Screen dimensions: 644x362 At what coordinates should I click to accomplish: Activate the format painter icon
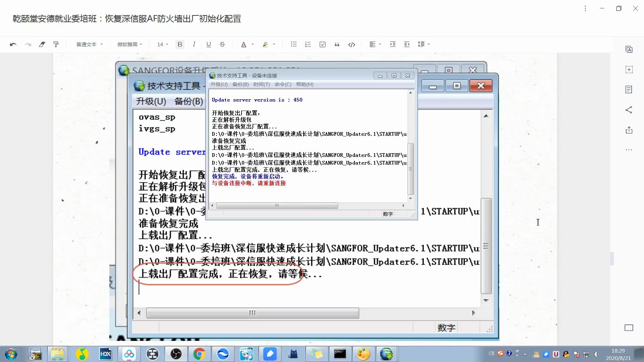(56, 44)
